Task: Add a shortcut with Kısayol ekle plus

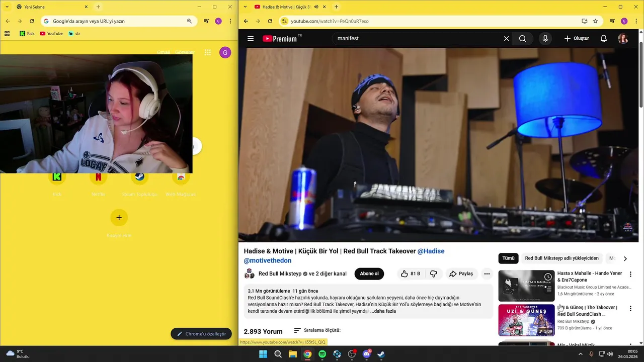Action: pyautogui.click(x=119, y=218)
